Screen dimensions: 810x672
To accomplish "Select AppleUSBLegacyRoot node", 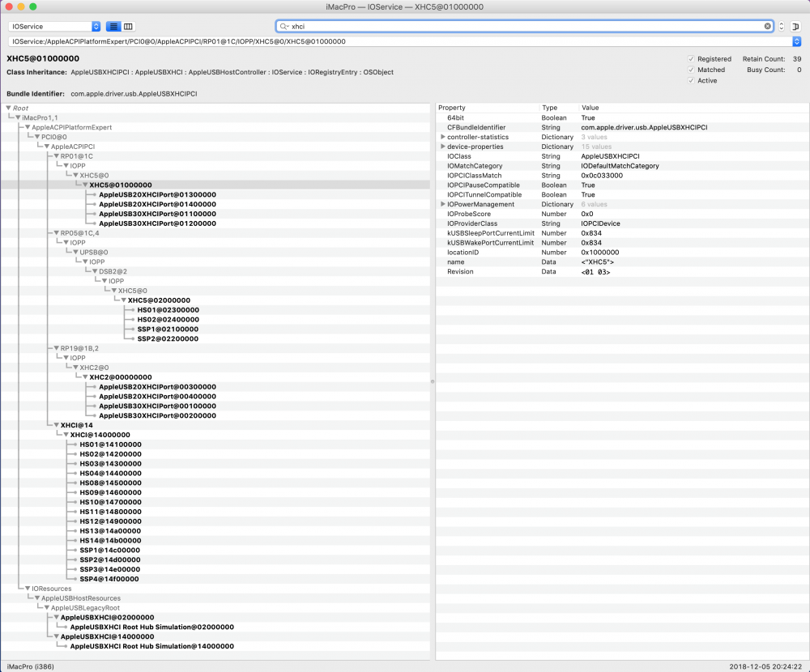I will point(85,608).
